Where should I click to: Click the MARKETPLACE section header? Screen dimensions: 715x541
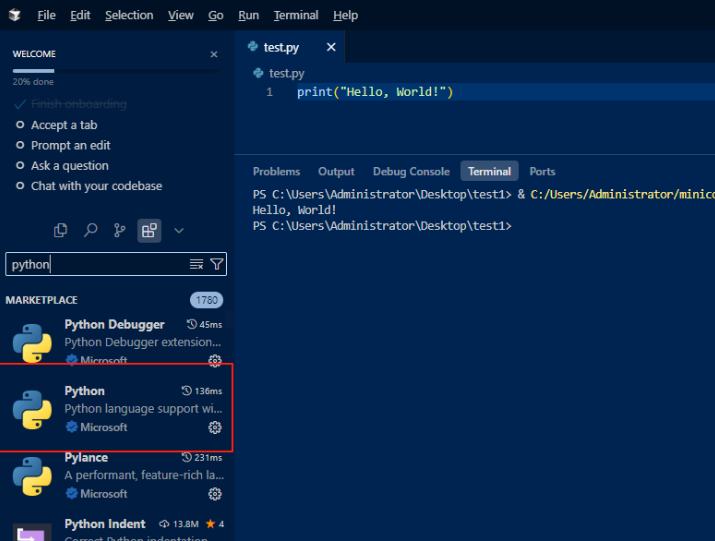(41, 300)
